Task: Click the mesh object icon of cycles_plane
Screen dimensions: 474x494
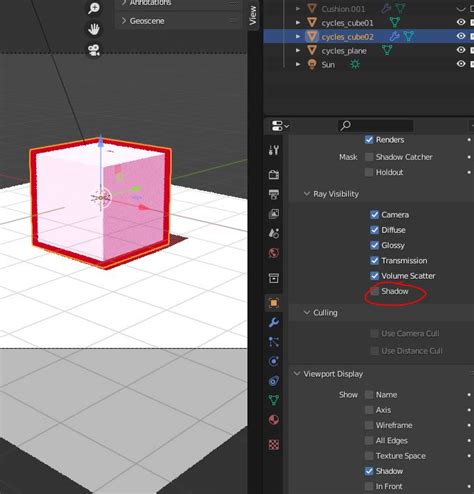Action: (x=312, y=50)
